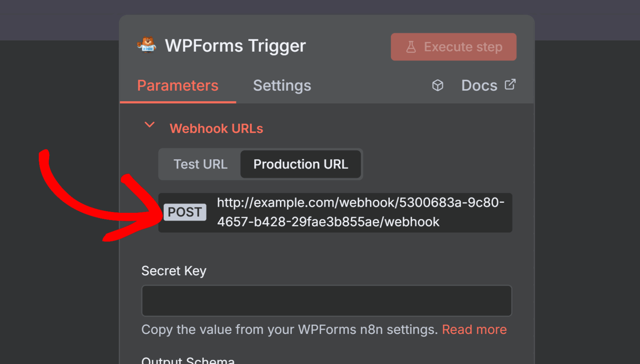Select the Production URL option
Screen dimensions: 640x364
pos(301,164)
